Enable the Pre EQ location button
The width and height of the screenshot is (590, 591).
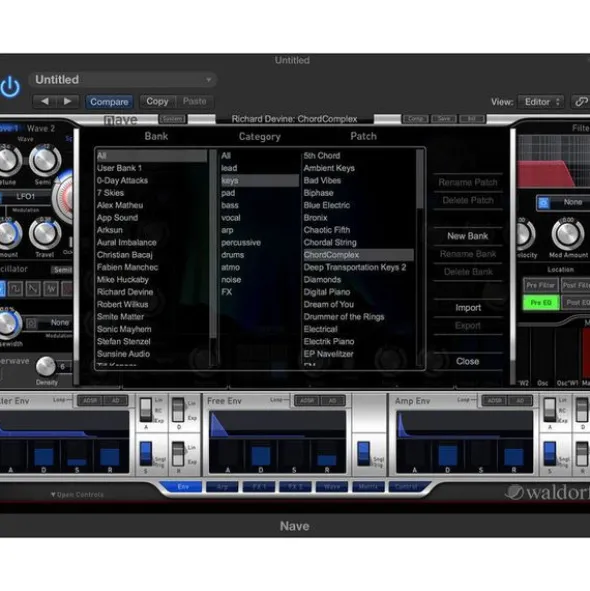point(541,303)
